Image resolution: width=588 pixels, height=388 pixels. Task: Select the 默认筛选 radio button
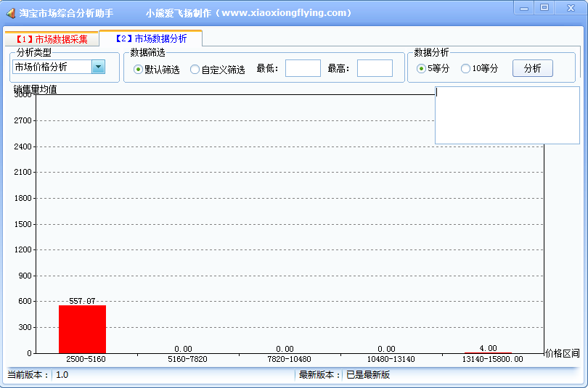[138, 70]
